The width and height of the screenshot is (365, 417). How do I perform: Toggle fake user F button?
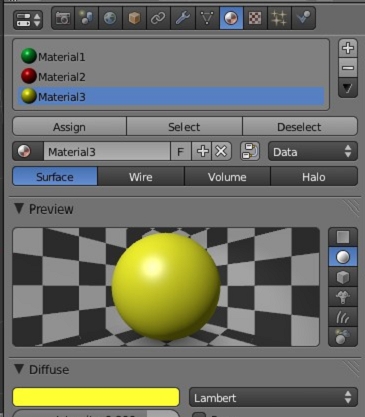181,151
